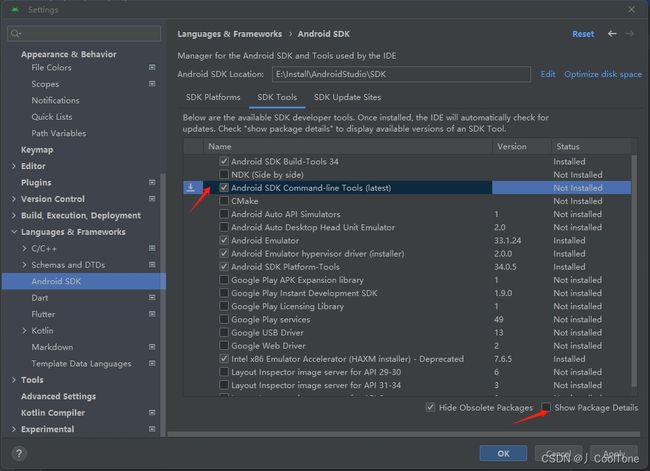Close the Settings dialog window
The image size is (650, 471).
tap(631, 9)
